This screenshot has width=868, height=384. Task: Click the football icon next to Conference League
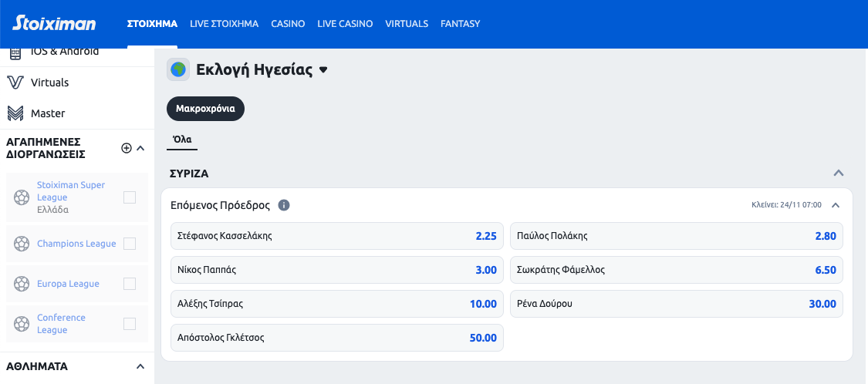22,324
